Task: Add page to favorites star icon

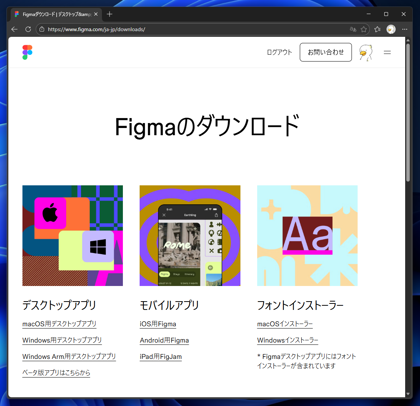Action: (364, 29)
